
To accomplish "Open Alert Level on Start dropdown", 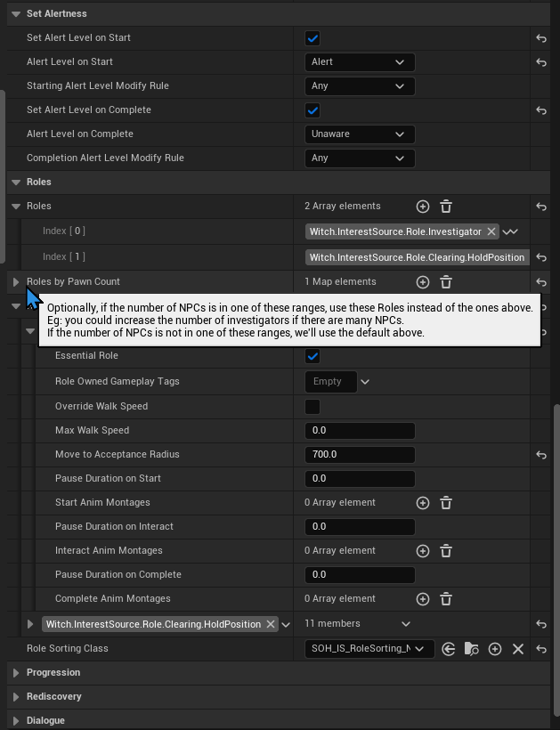I will [360, 62].
